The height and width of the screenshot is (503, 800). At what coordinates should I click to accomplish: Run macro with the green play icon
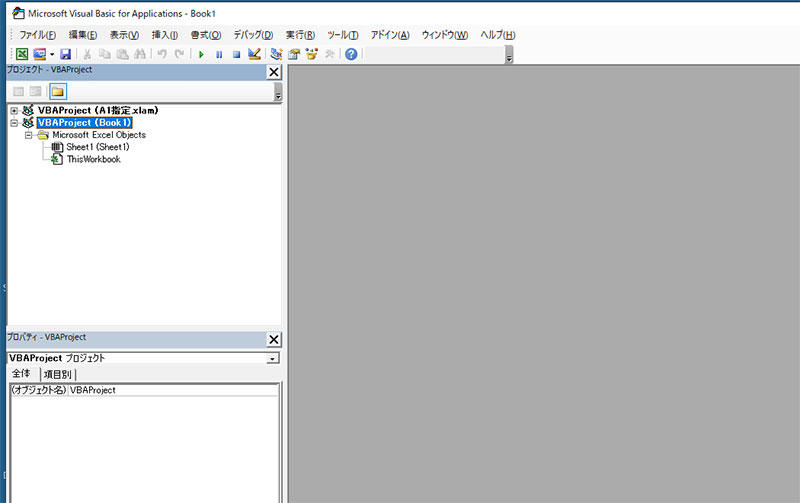tap(202, 54)
